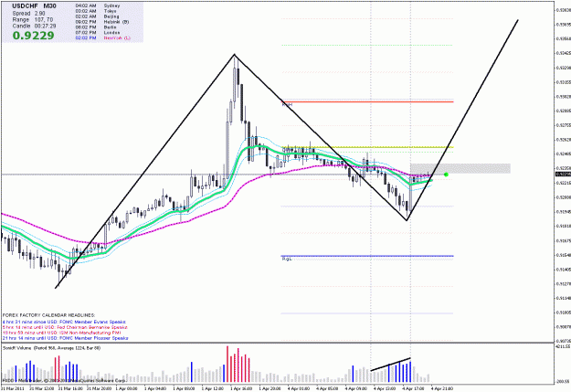Click the yellow horizontal level line

(x=368, y=147)
